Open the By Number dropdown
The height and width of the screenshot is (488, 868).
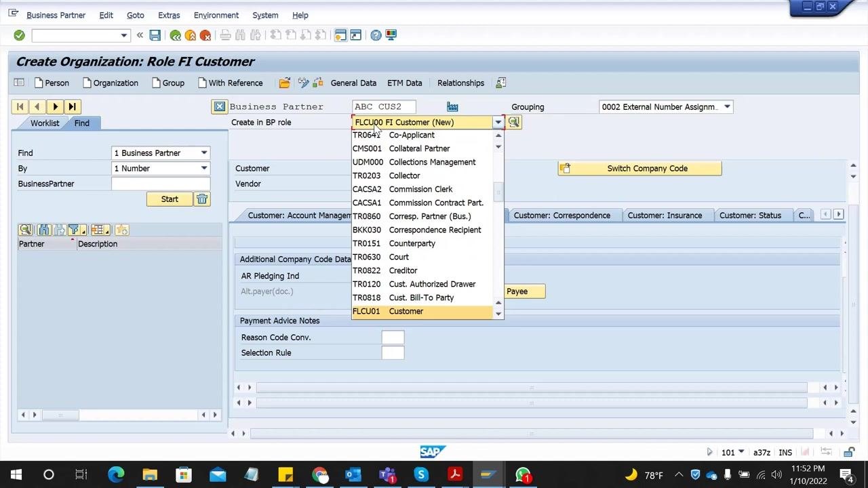203,168
